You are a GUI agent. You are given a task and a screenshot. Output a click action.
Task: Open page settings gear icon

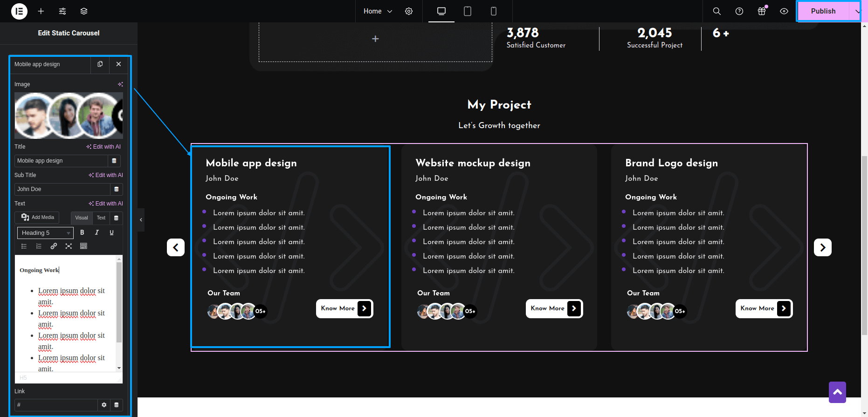click(x=409, y=11)
